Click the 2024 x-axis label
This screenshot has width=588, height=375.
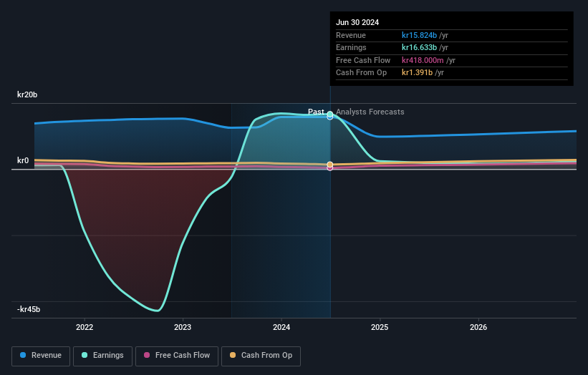281,327
